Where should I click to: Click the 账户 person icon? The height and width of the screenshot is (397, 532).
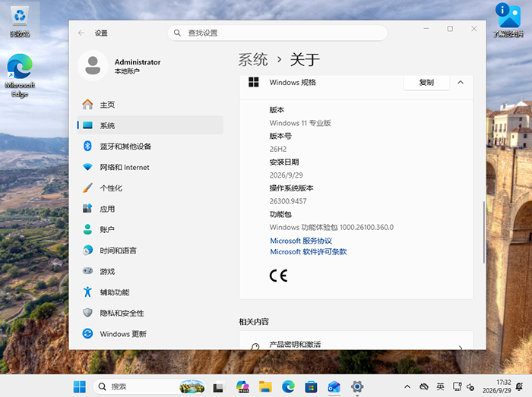87,229
